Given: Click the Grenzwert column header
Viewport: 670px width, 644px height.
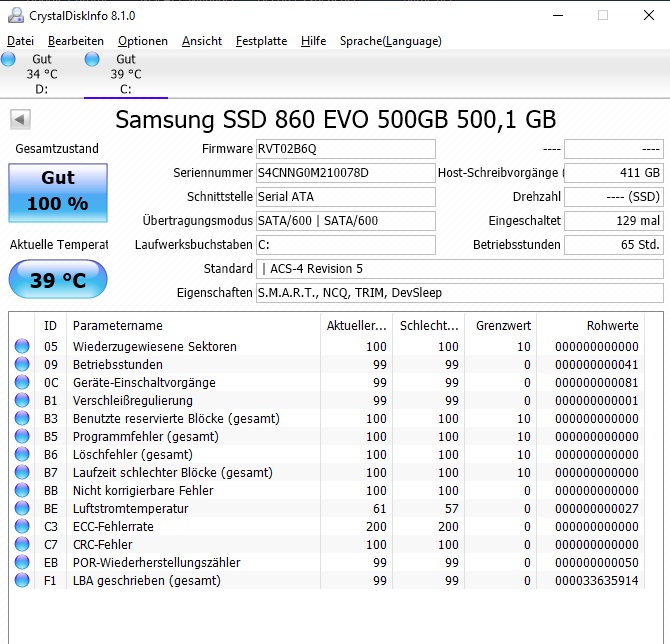Looking at the screenshot, I should point(501,326).
